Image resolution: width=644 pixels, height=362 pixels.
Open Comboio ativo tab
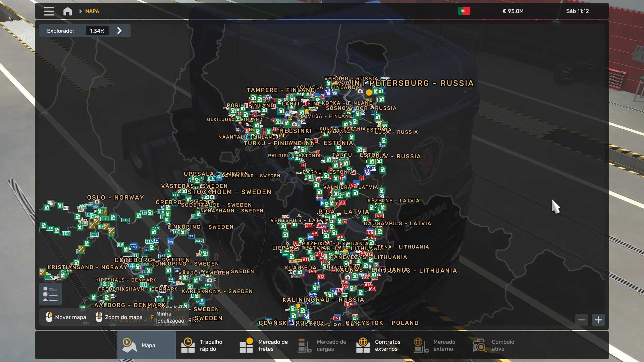[494, 345]
